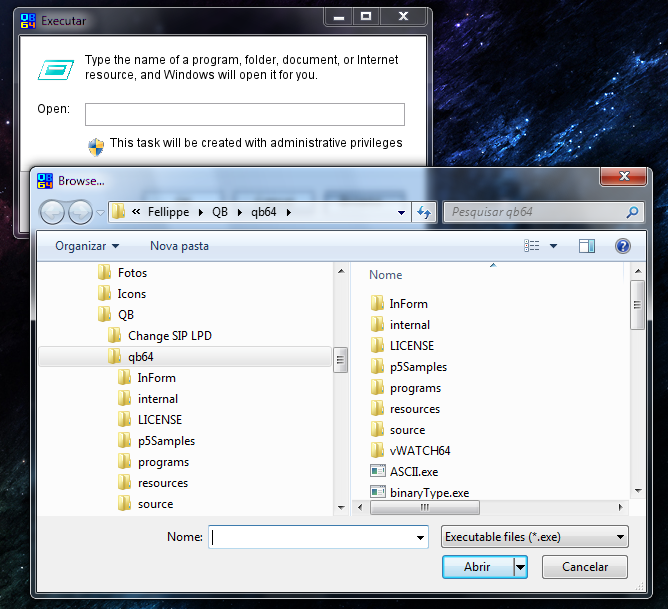Select Change SIP LPD in folder tree
Viewport: 668px width, 609px height.
(169, 336)
